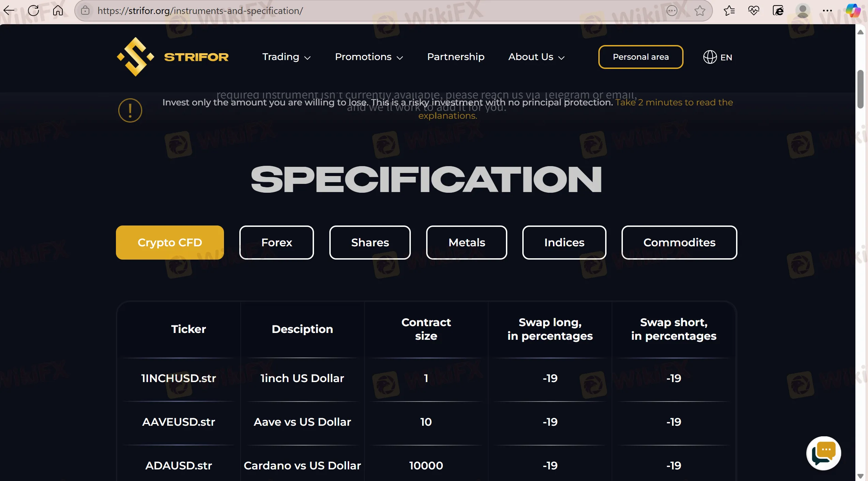
Task: Go back to previous page
Action: [x=9, y=11]
